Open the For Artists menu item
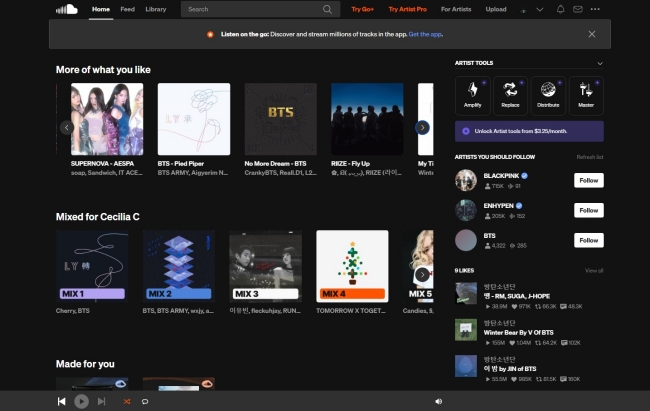Screen dimensions: 650x411 456,9
